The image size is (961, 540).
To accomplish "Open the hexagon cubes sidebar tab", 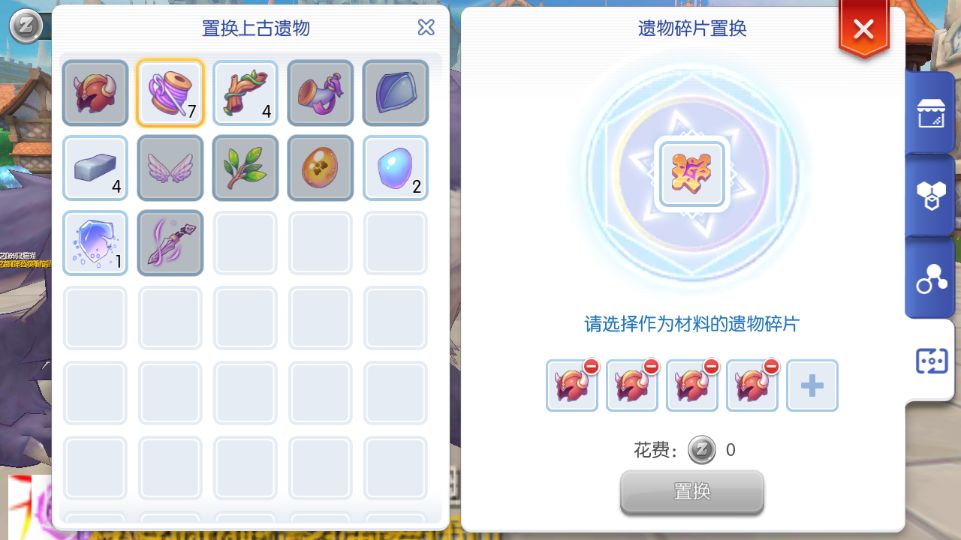I will click(x=930, y=196).
